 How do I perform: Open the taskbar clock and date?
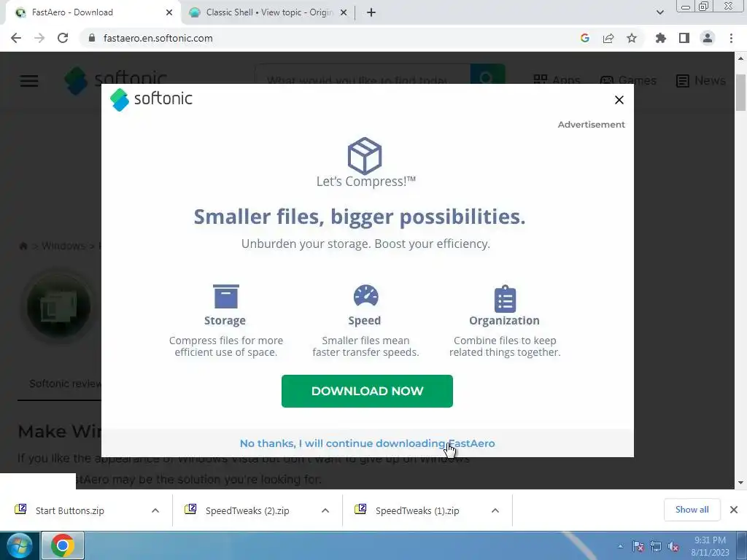[710, 546]
